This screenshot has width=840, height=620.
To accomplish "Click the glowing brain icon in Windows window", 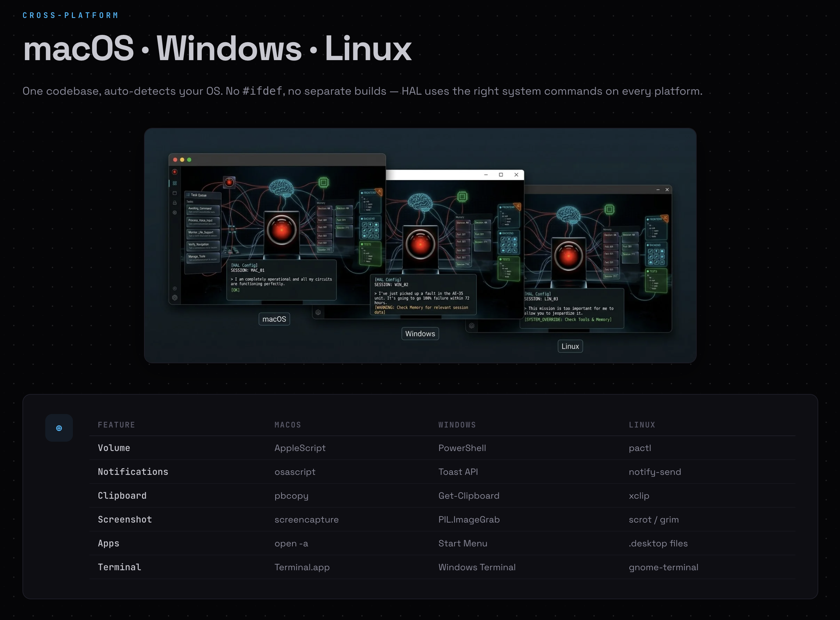I will click(x=420, y=201).
